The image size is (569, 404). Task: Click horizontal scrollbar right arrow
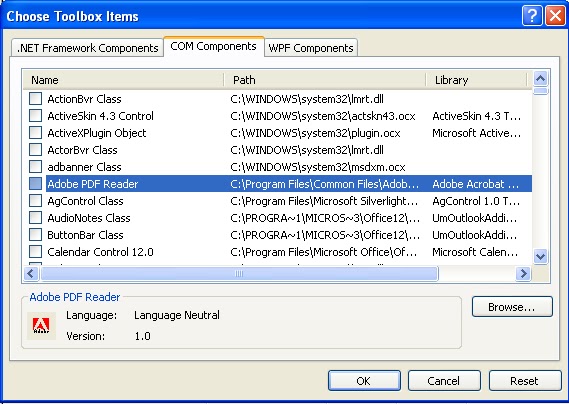(x=523, y=273)
